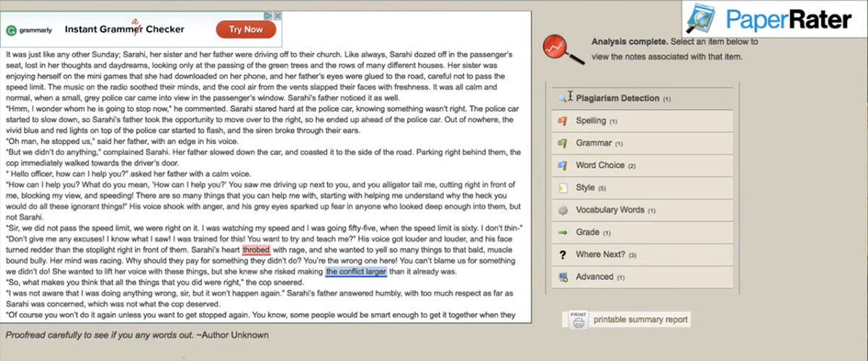Open the Word Choice notes item
This screenshot has height=361, width=868.
pos(600,166)
